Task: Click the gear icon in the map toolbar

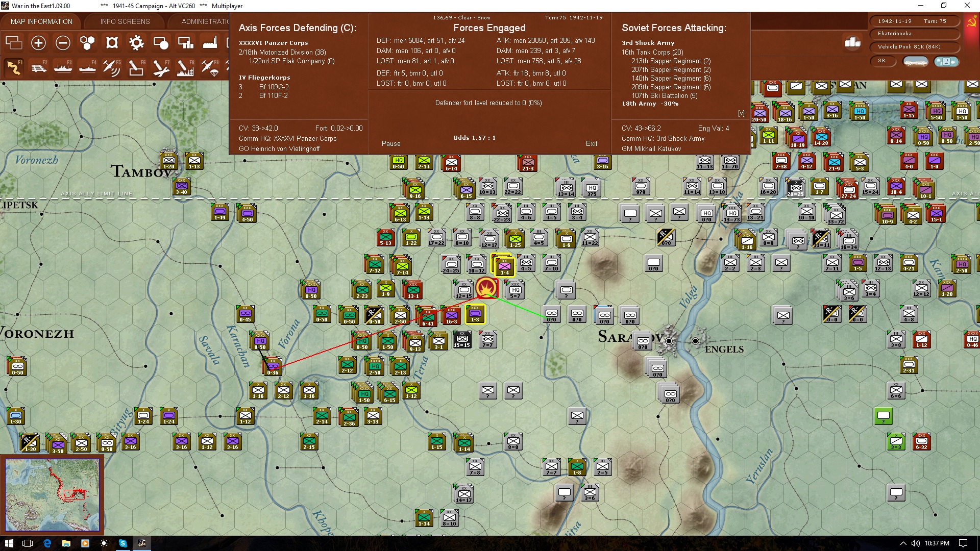Action: pyautogui.click(x=136, y=43)
